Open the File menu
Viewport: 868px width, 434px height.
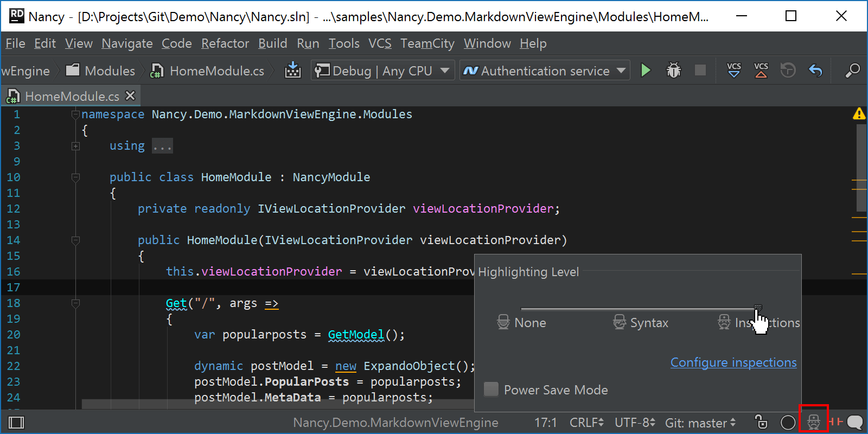coord(15,43)
